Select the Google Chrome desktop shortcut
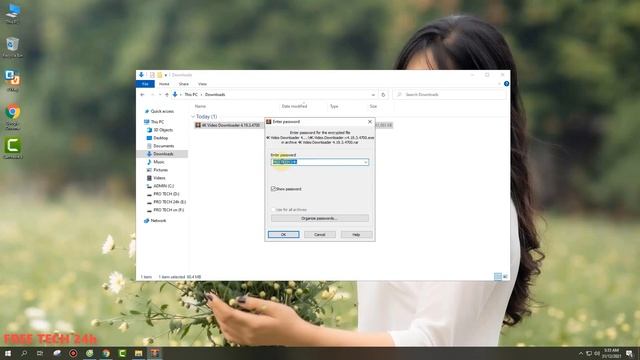This screenshot has height=360, width=640. (x=13, y=117)
